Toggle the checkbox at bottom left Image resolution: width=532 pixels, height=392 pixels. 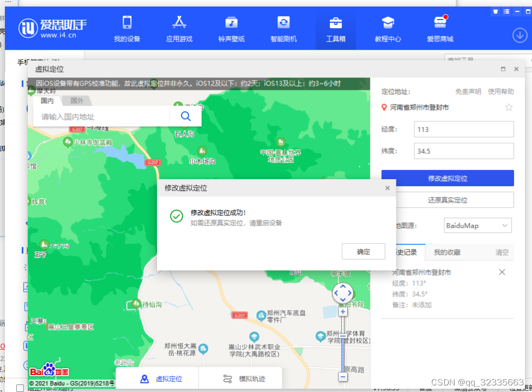[20, 388]
